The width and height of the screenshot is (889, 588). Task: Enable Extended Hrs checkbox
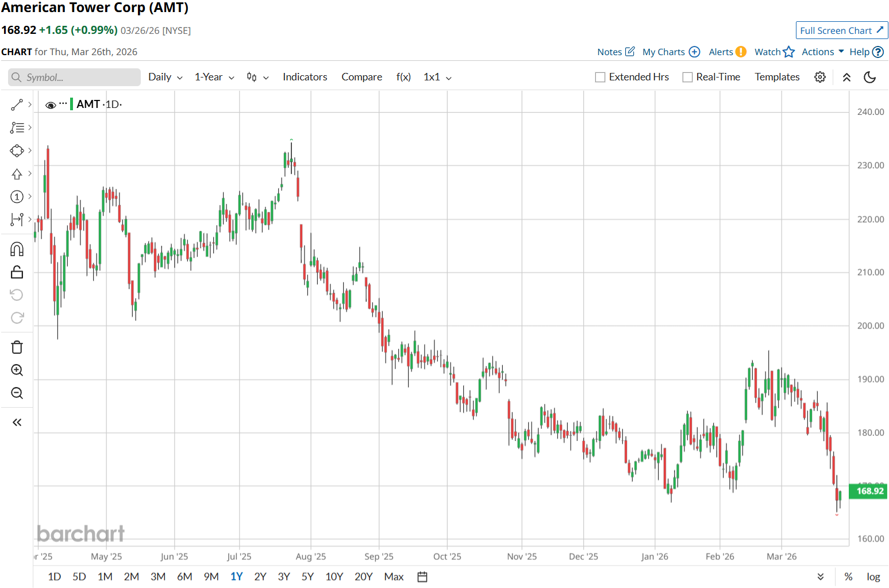coord(600,77)
